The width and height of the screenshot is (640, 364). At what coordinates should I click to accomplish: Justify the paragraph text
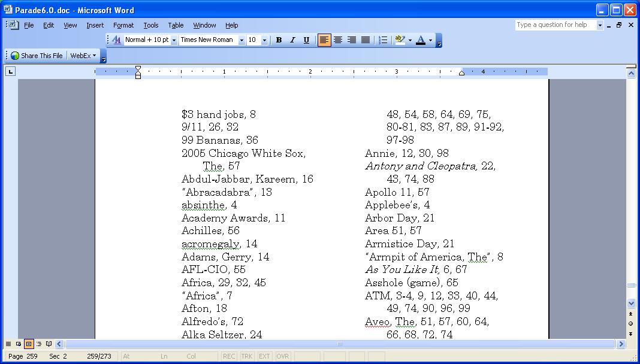tap(366, 40)
